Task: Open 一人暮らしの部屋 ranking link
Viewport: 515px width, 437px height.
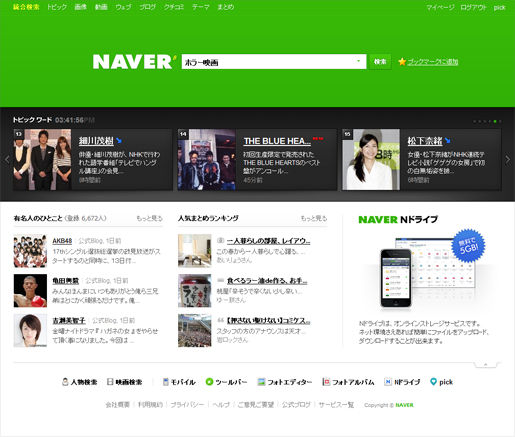Action: click(268, 241)
